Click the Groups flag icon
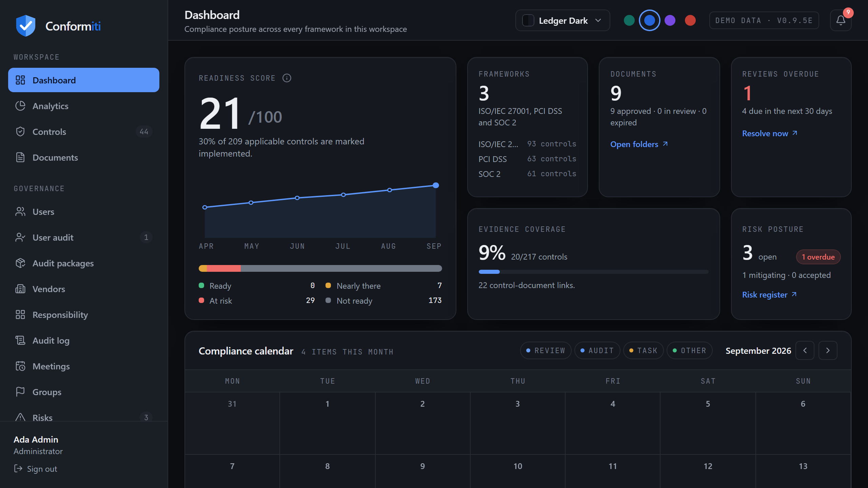Image resolution: width=868 pixels, height=488 pixels. click(x=20, y=392)
